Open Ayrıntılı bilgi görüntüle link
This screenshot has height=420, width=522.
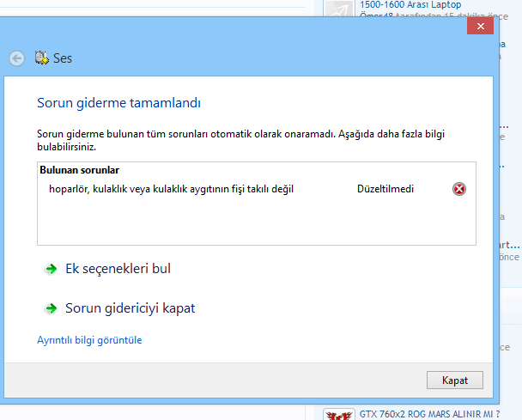89,340
